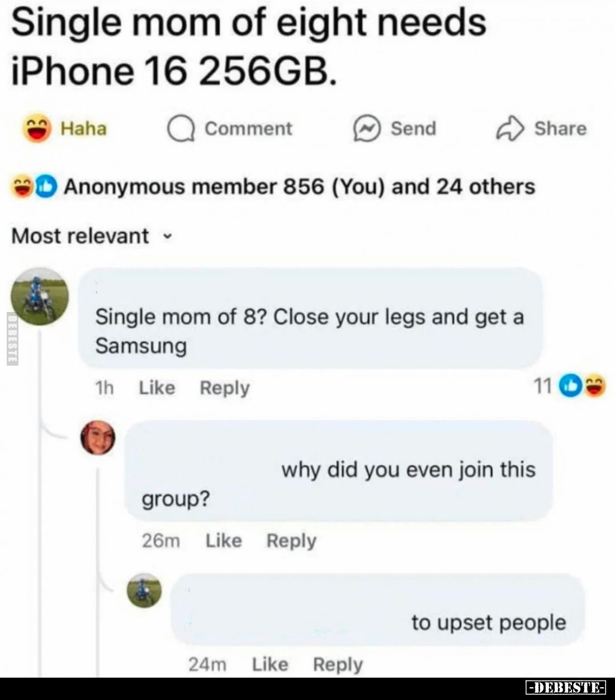Like the 'Close your legs' comment

pos(157,387)
